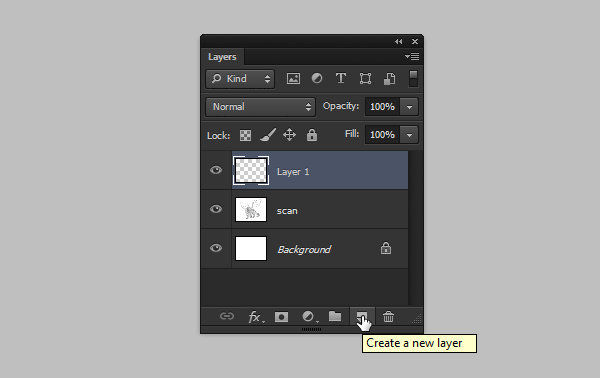Filter layers by pixel layers icon
The image size is (600, 378).
pos(293,78)
